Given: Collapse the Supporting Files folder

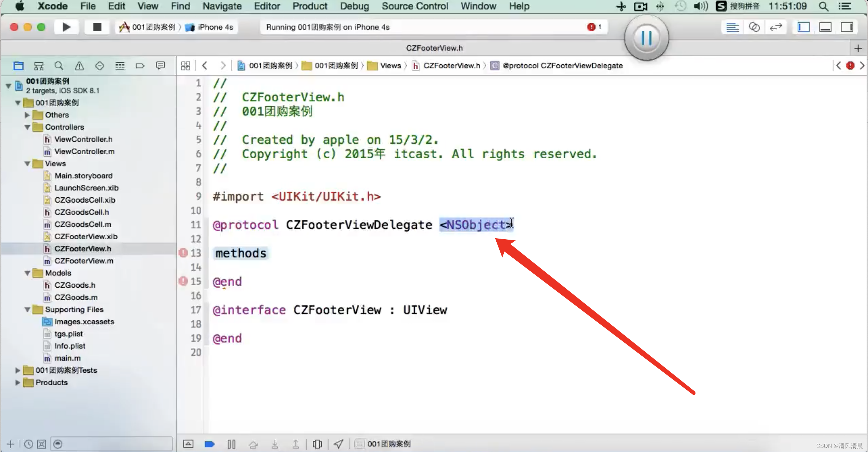Looking at the screenshot, I should point(27,309).
